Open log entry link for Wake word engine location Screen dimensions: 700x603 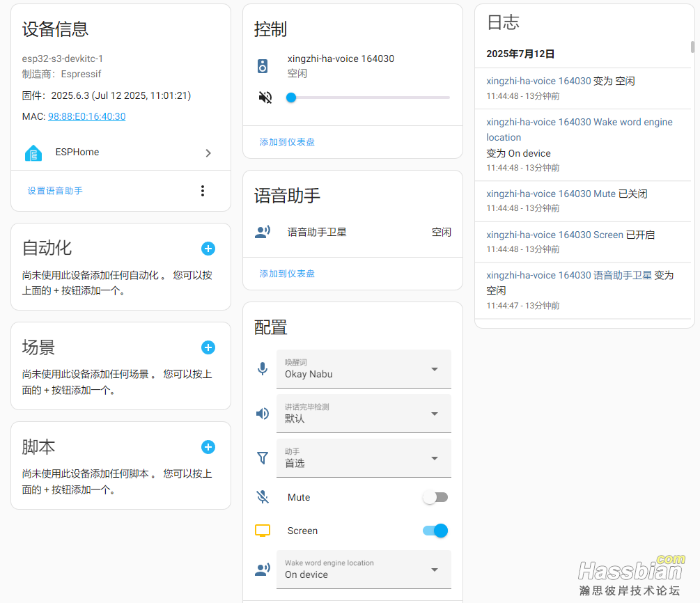(579, 130)
